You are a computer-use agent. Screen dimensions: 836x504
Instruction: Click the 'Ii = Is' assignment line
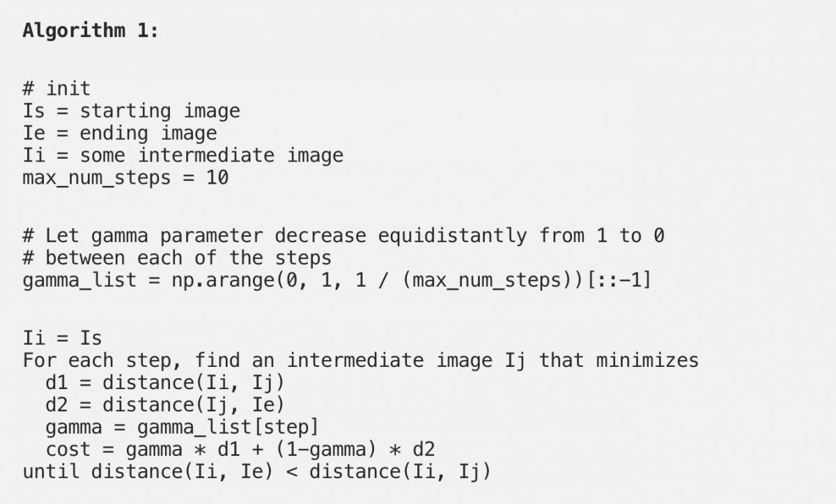click(62, 338)
